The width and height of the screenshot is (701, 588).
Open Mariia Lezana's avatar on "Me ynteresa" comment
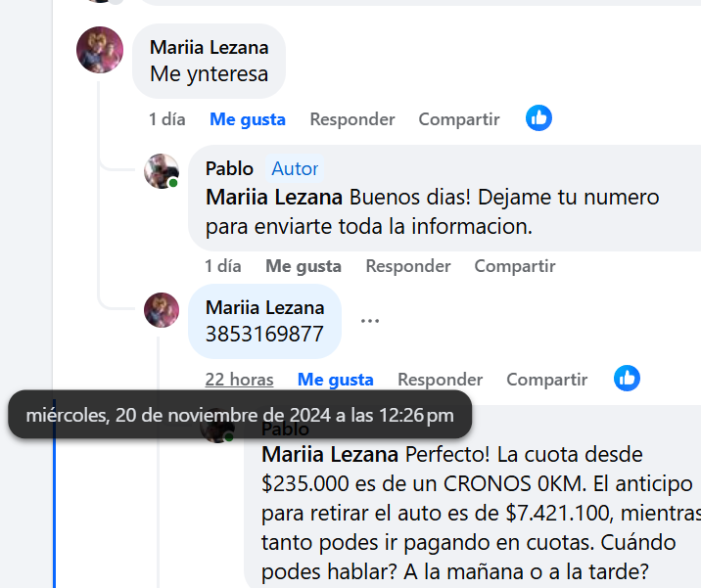click(100, 50)
